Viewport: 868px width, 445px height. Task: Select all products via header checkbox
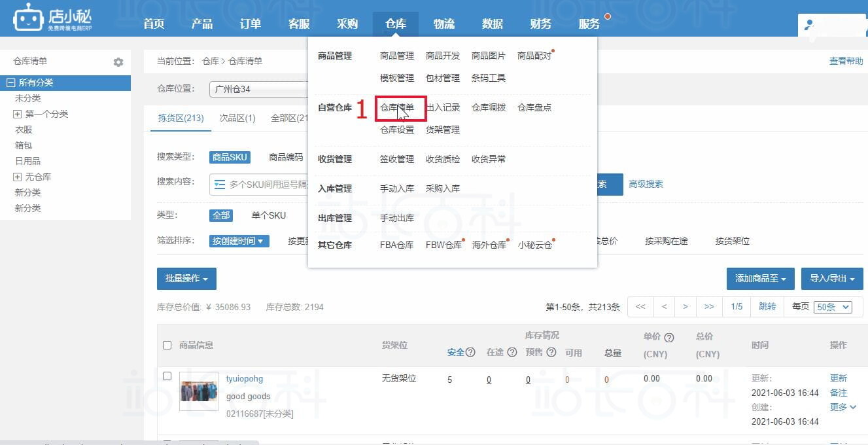167,345
